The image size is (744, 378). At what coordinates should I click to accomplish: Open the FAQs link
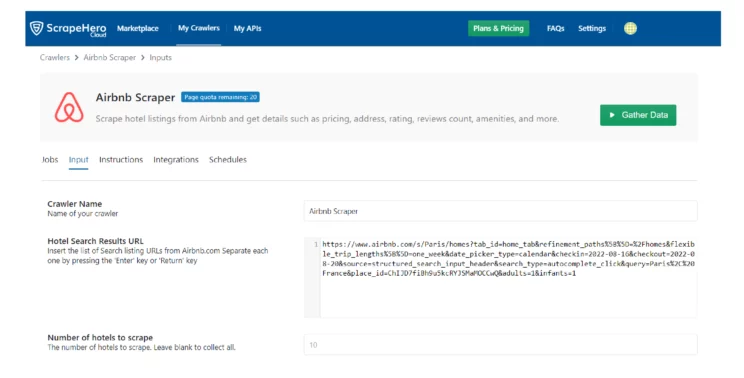tap(555, 28)
